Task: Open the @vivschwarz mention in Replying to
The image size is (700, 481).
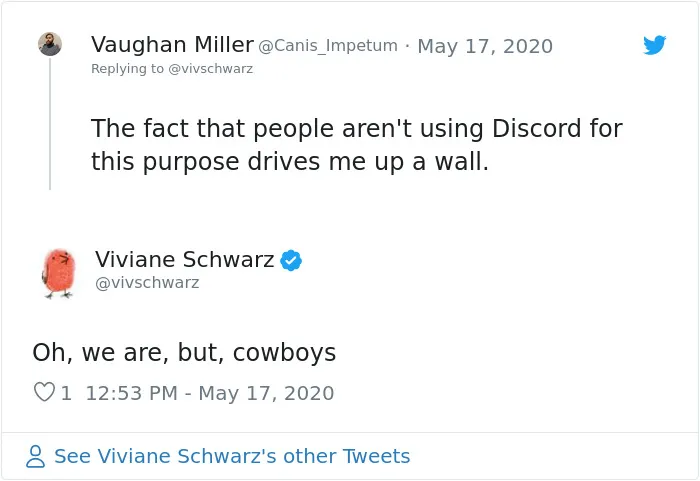Action: coord(210,69)
